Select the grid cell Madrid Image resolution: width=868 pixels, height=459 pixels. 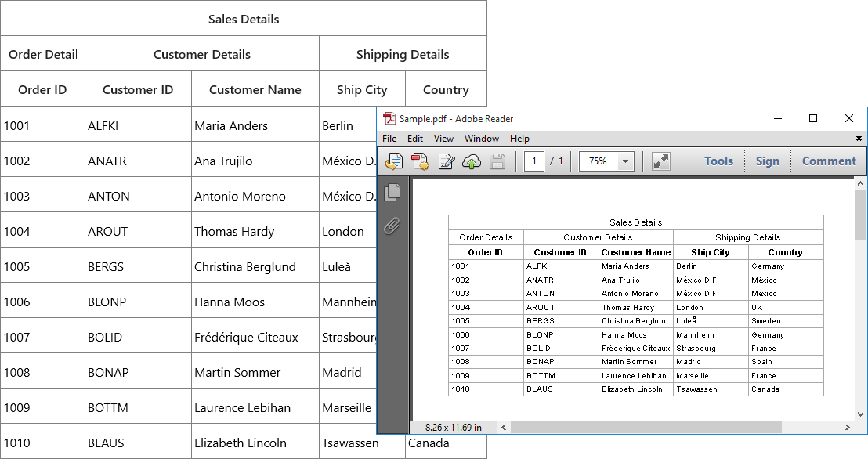[348, 373]
